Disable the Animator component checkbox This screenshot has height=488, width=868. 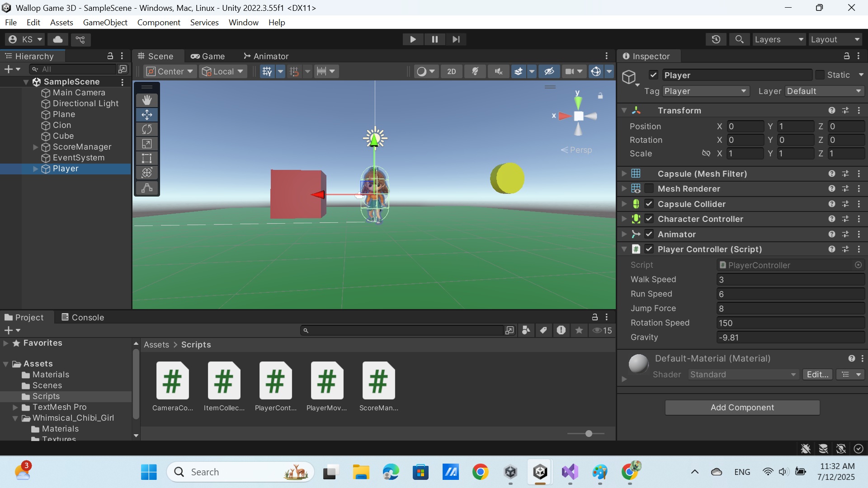pyautogui.click(x=649, y=234)
